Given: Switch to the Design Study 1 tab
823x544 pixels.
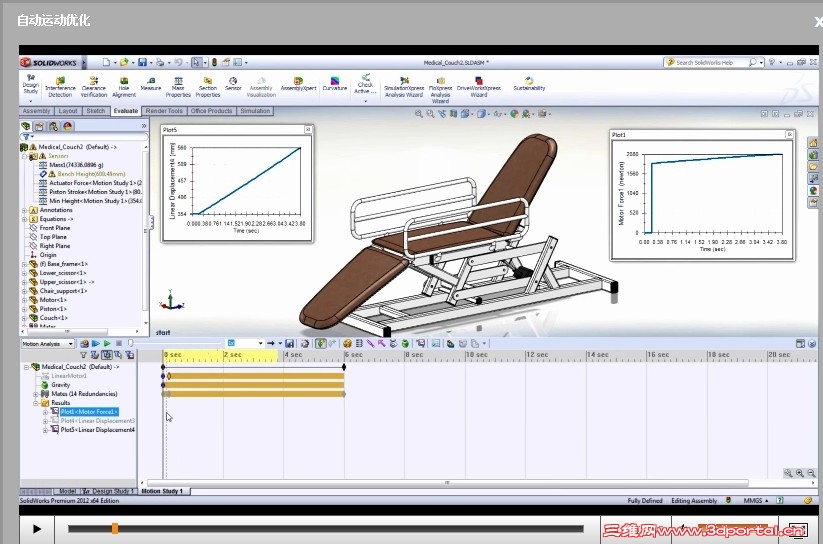Looking at the screenshot, I should pos(109,491).
